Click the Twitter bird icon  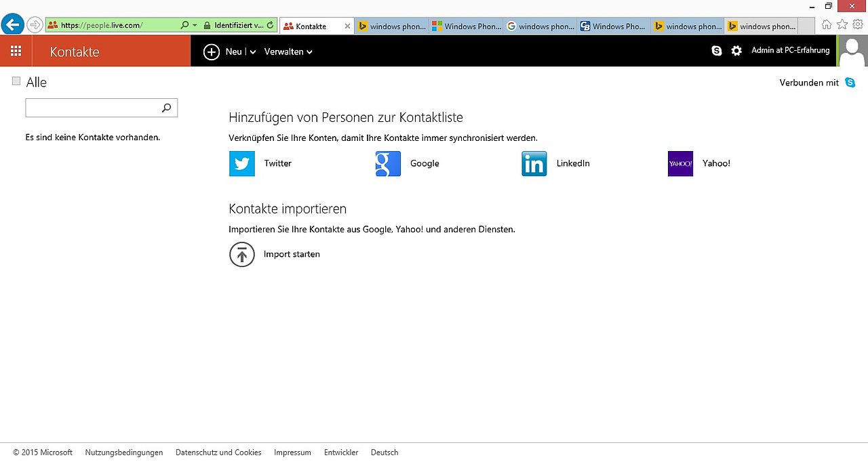tap(242, 163)
